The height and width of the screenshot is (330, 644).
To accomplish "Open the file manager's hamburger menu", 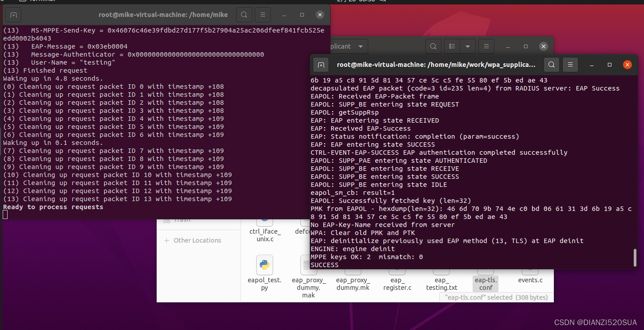I will [486, 46].
